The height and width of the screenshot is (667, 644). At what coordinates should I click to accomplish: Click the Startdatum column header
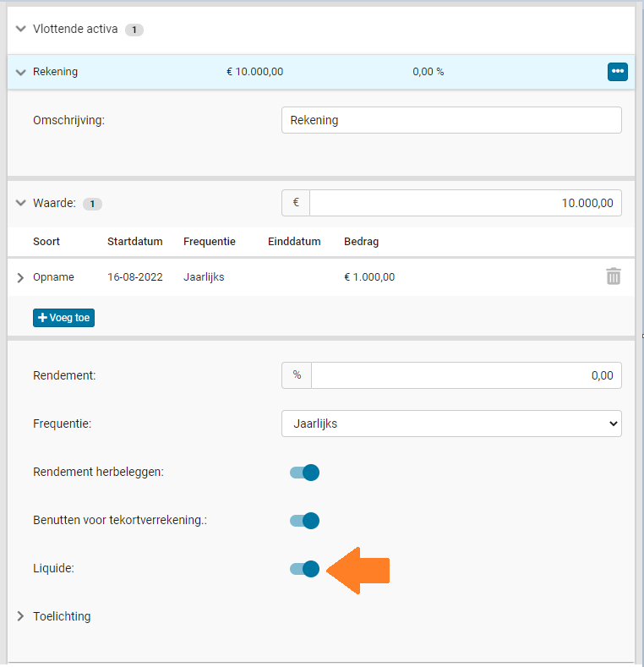pyautogui.click(x=135, y=242)
